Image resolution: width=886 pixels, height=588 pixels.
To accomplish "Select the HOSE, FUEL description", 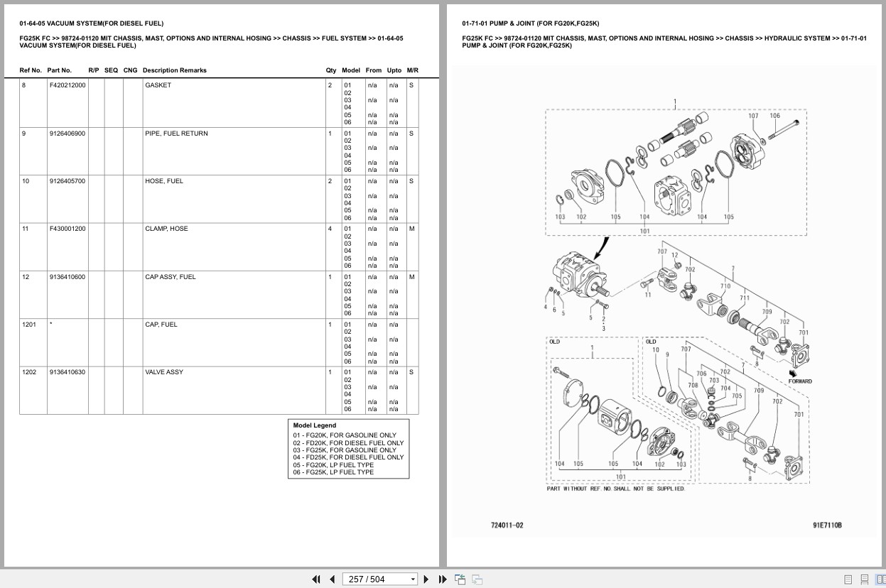I will 164,181.
